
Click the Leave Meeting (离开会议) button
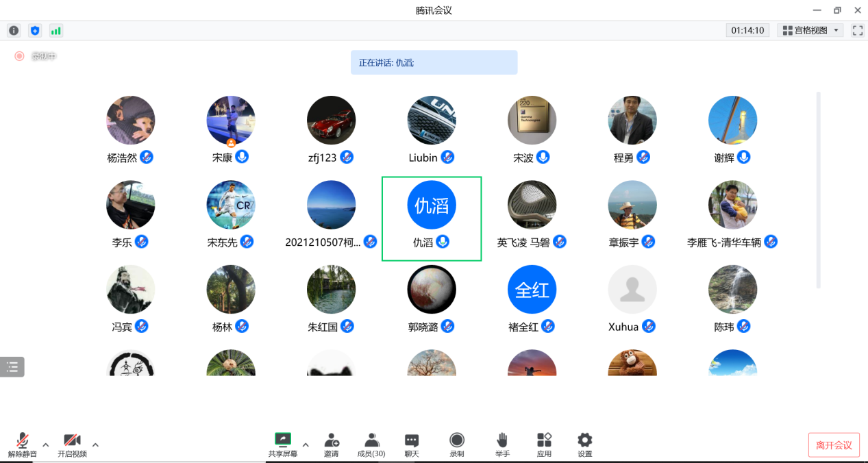pyautogui.click(x=834, y=445)
